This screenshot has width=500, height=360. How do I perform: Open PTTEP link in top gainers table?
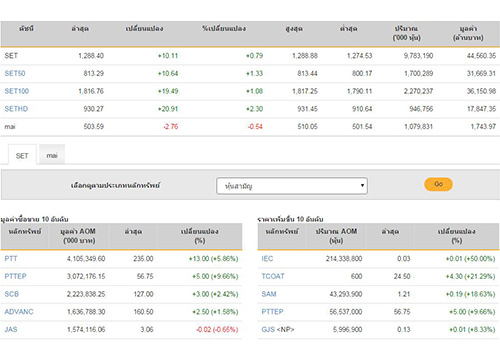(x=272, y=312)
